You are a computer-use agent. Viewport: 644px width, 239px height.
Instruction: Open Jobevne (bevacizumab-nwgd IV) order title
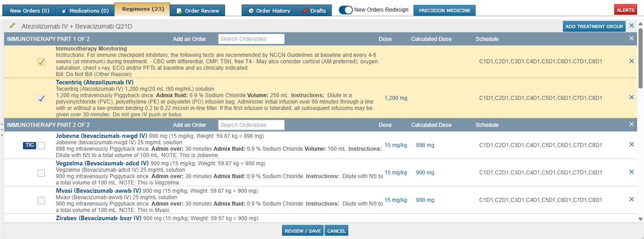pyautogui.click(x=102, y=136)
